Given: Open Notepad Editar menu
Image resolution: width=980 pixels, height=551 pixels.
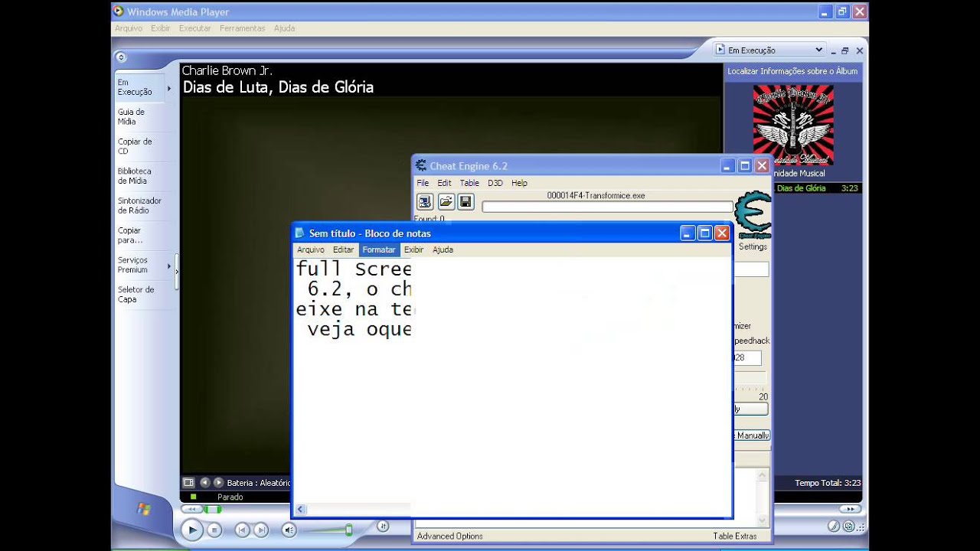Looking at the screenshot, I should [344, 249].
